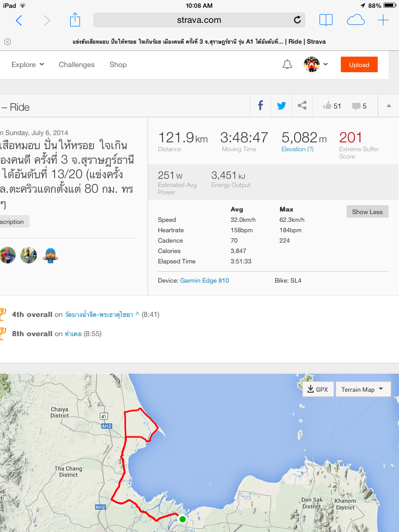Screen dimensions: 399x532
Task: Tap Safari share sheet icon
Action: click(75, 20)
